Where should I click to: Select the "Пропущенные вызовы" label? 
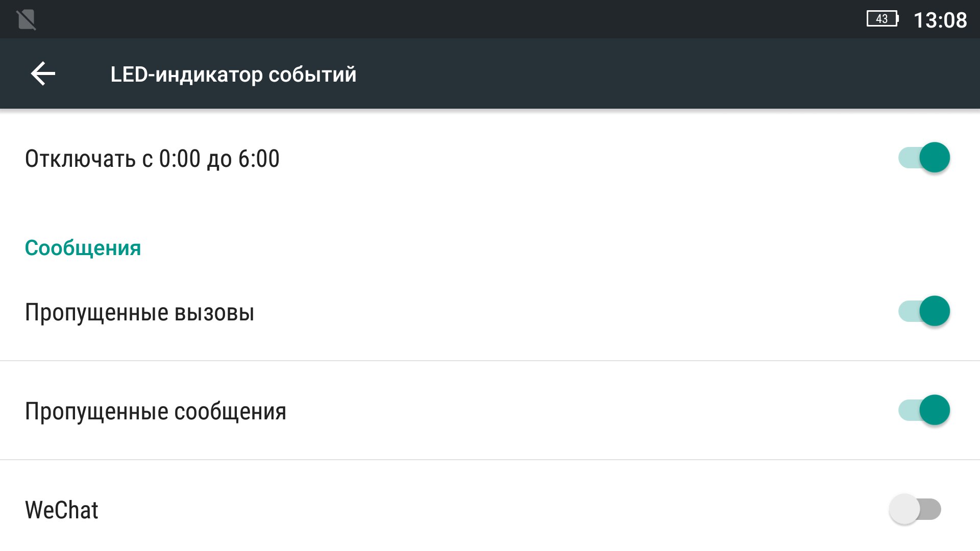click(139, 312)
